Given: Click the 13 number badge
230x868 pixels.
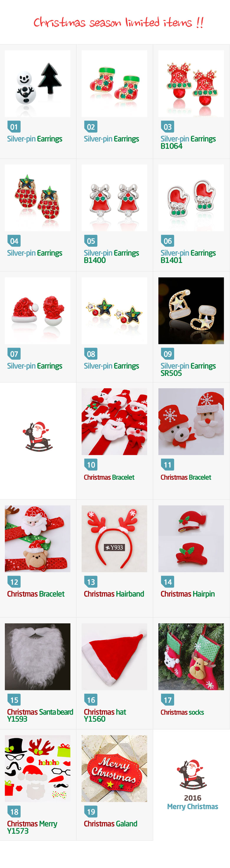Looking at the screenshot, I should click(91, 582).
